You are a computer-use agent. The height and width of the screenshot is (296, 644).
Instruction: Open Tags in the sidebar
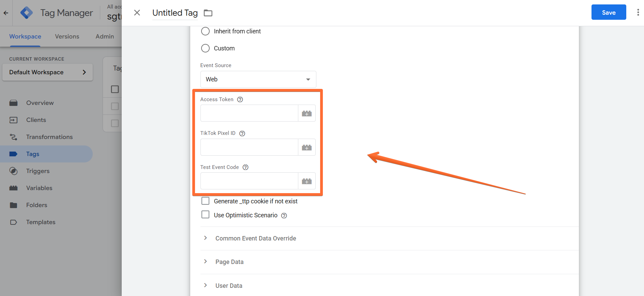46,154
